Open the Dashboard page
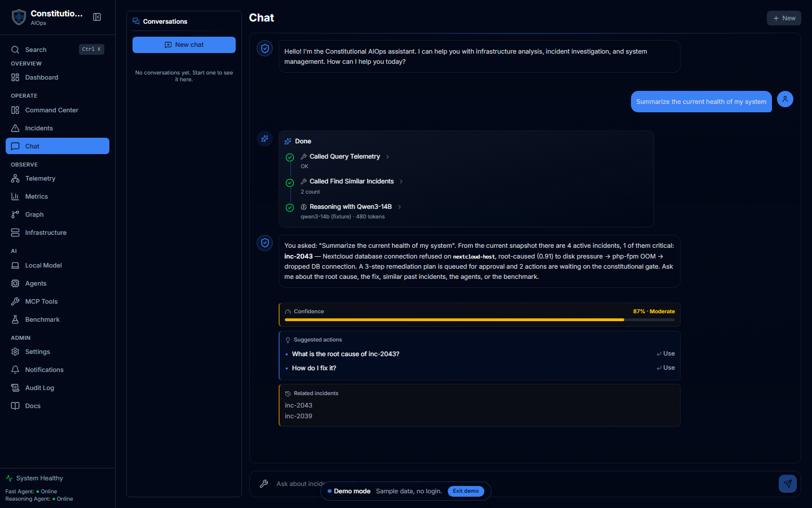Viewport: 812px width, 508px height. [x=58, y=77]
